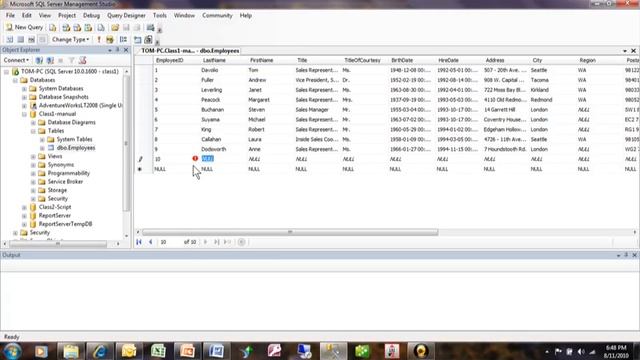
Task: Click the Filter icon in Object Explorer
Action: (x=71, y=60)
